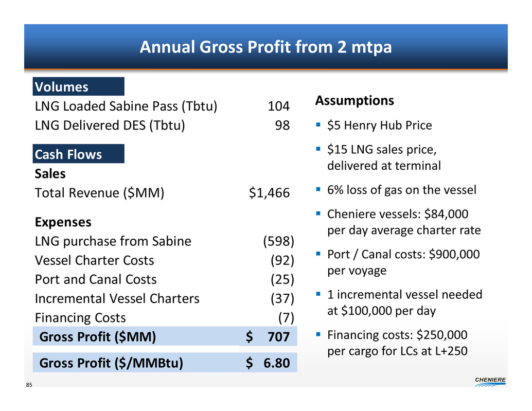532x411 pixels.
Task: Select the Cash Flows section header
Action: point(79,154)
